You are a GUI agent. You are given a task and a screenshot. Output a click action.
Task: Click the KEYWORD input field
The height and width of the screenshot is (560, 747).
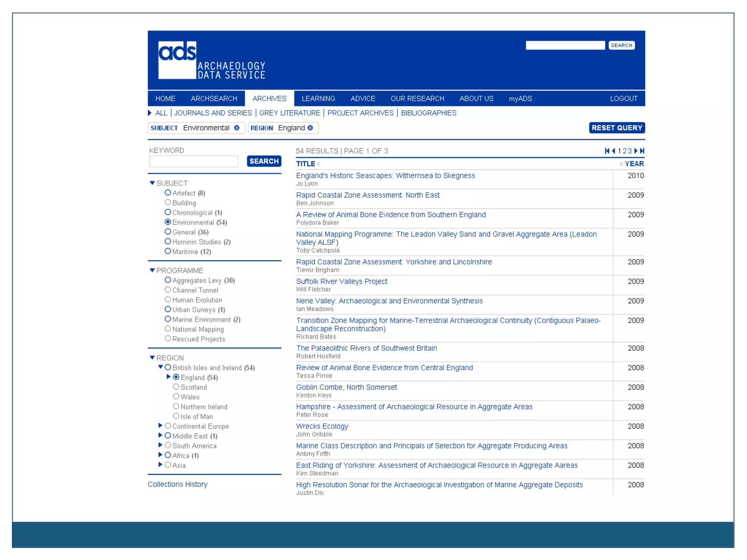click(x=194, y=161)
